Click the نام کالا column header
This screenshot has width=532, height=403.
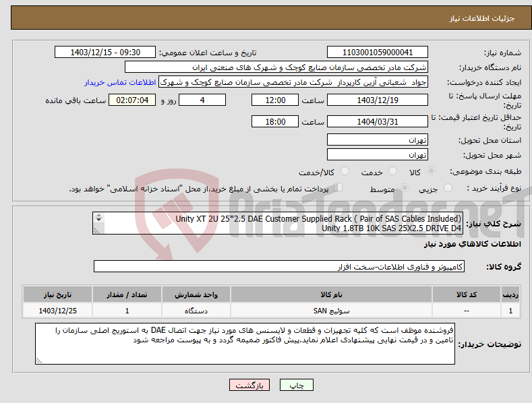click(x=331, y=294)
